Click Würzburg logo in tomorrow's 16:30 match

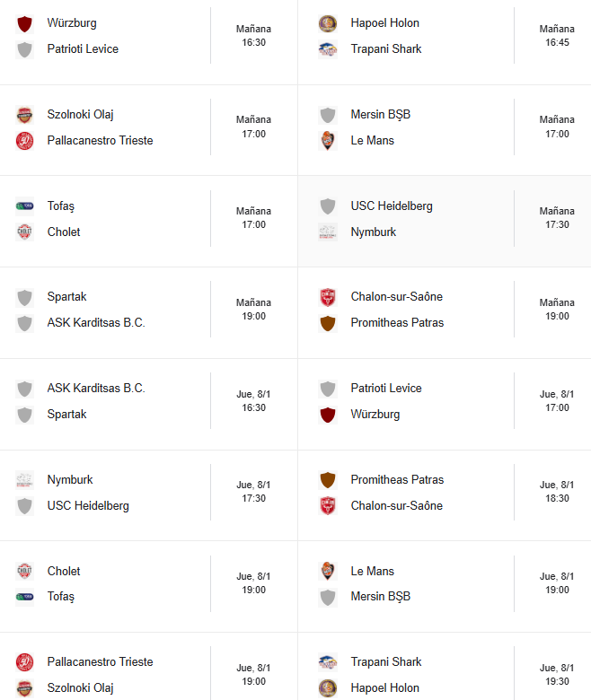[24, 23]
